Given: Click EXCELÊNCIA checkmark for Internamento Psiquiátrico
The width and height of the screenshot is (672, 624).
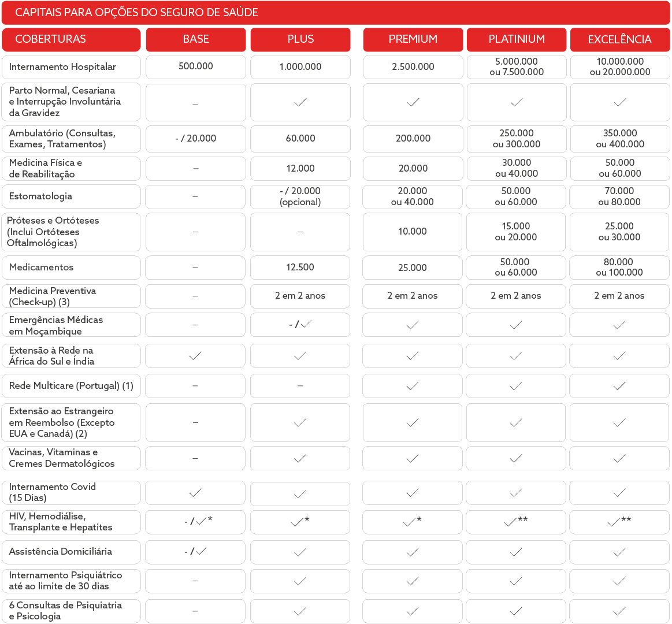Looking at the screenshot, I should pyautogui.click(x=619, y=582).
